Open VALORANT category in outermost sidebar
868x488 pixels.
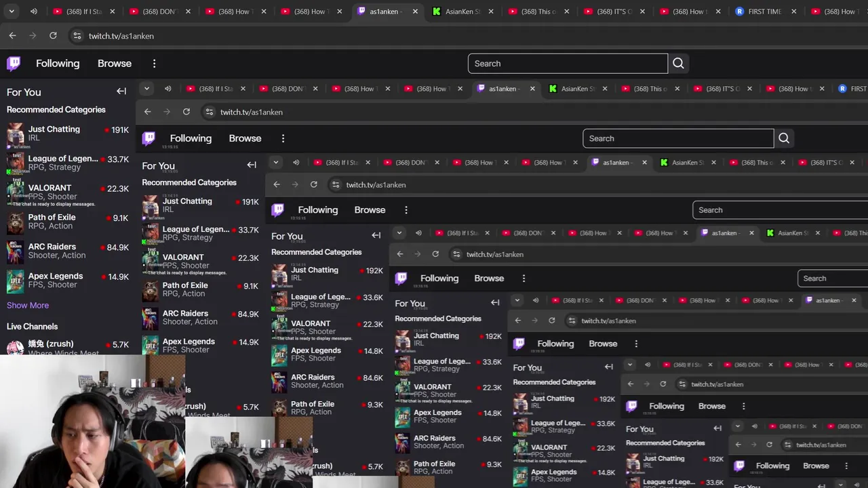[x=68, y=192]
